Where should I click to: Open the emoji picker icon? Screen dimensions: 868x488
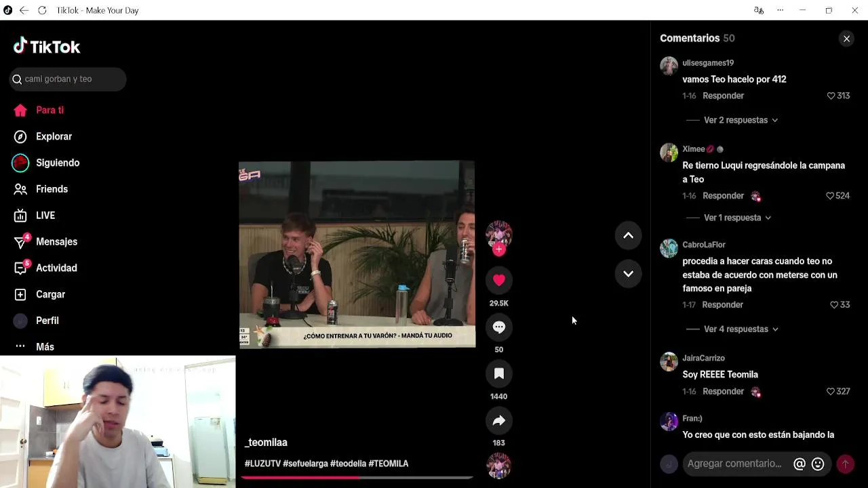818,464
